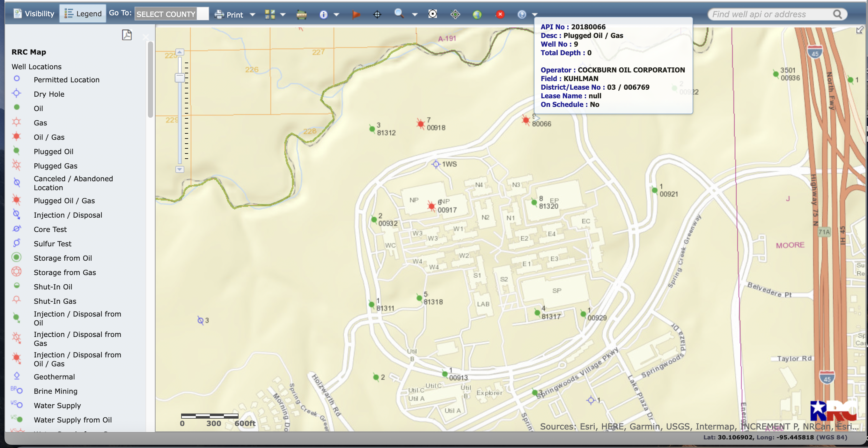Click the GPS locate tool
Screen dimensions: 868x448
455,14
